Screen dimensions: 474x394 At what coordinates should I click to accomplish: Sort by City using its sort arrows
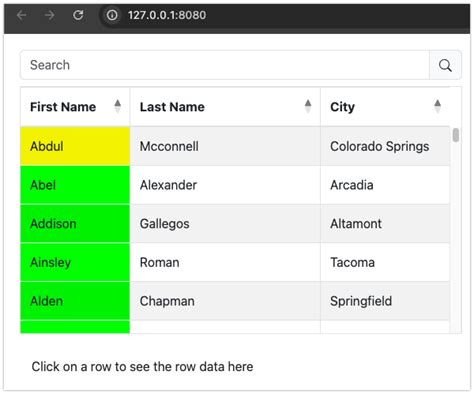438,107
